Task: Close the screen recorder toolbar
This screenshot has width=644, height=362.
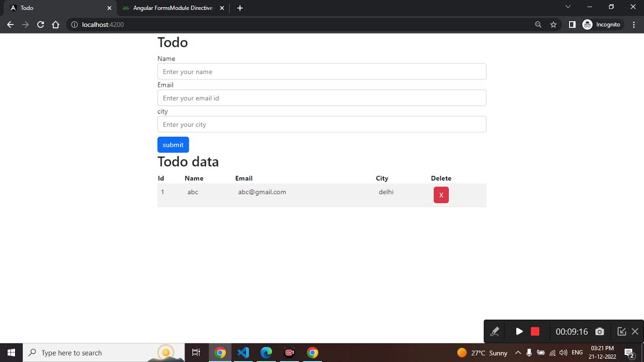Action: [635, 331]
